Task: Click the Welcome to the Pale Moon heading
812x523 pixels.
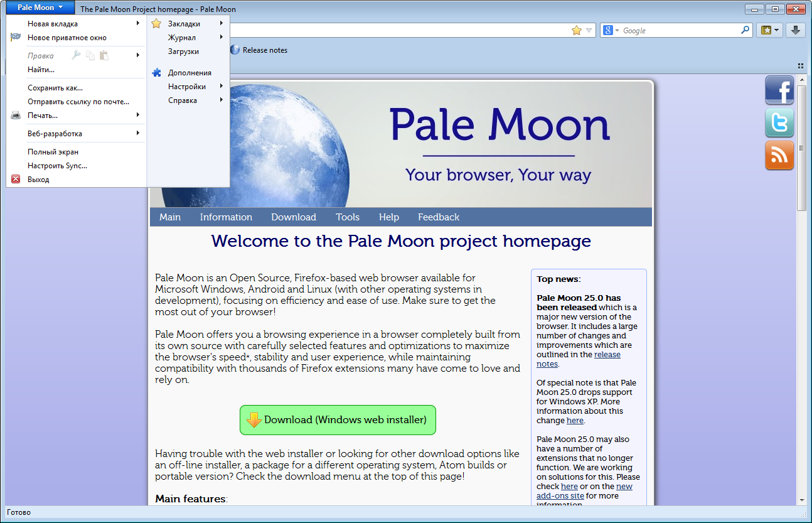Action: pos(401,241)
